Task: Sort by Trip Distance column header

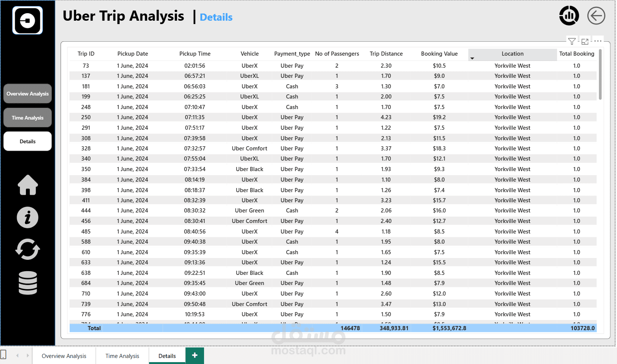Action: coord(386,54)
